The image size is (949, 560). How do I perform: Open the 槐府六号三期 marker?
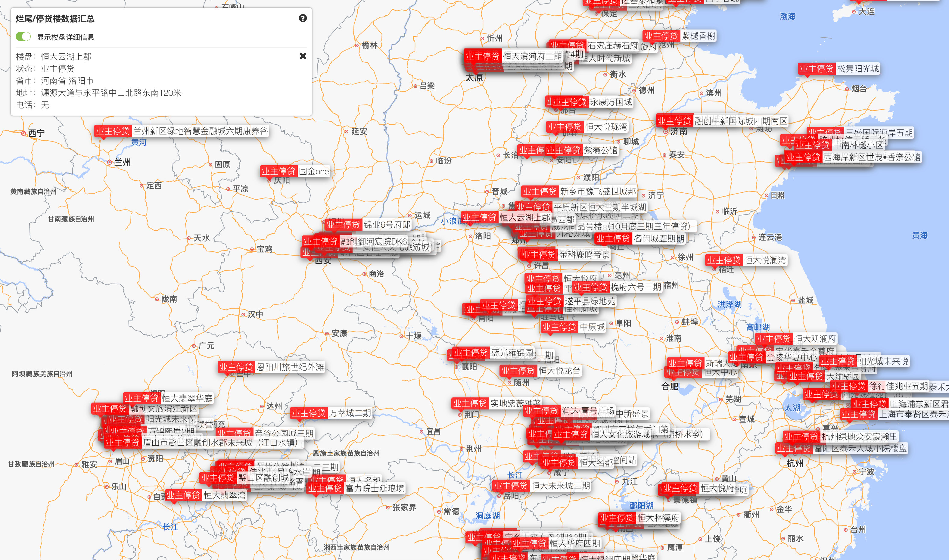click(617, 287)
